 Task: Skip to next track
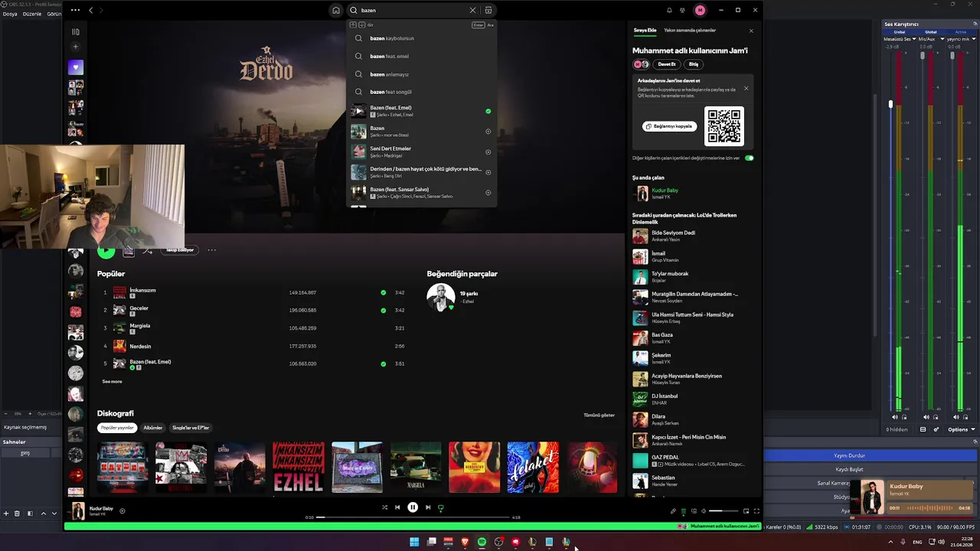tap(428, 507)
